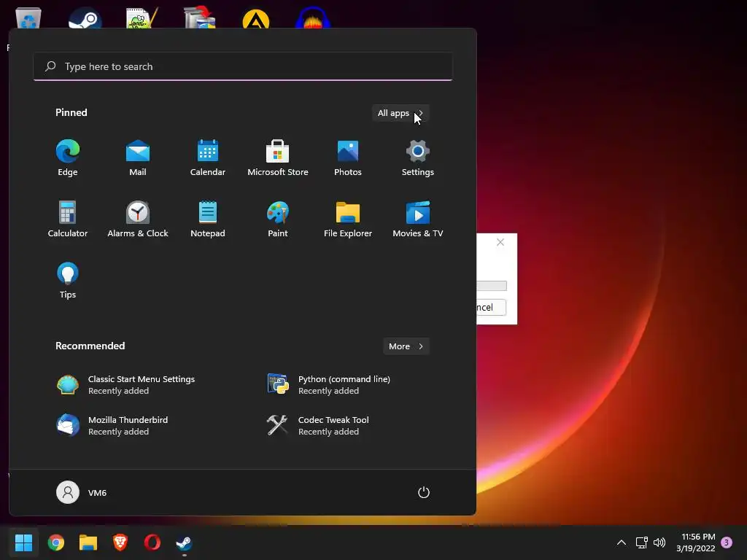Open the Calculator app

(x=68, y=219)
